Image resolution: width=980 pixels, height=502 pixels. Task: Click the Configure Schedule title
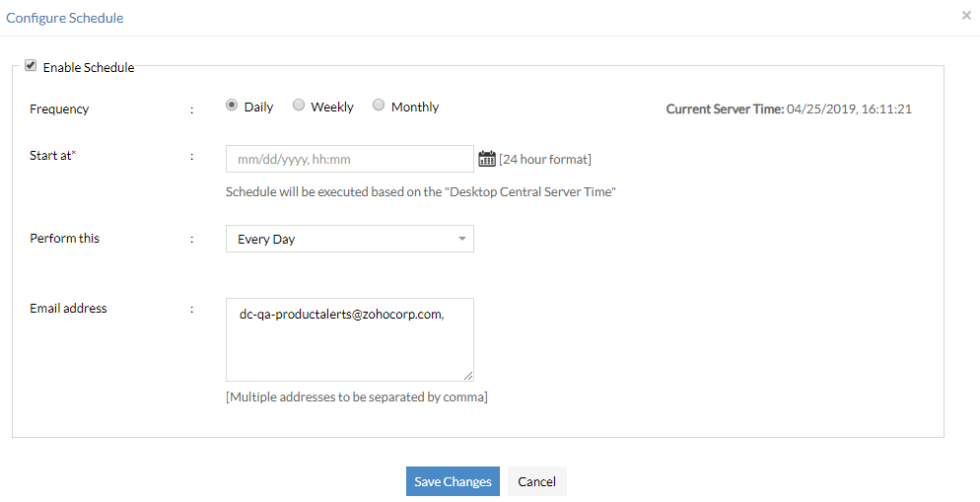tap(65, 18)
